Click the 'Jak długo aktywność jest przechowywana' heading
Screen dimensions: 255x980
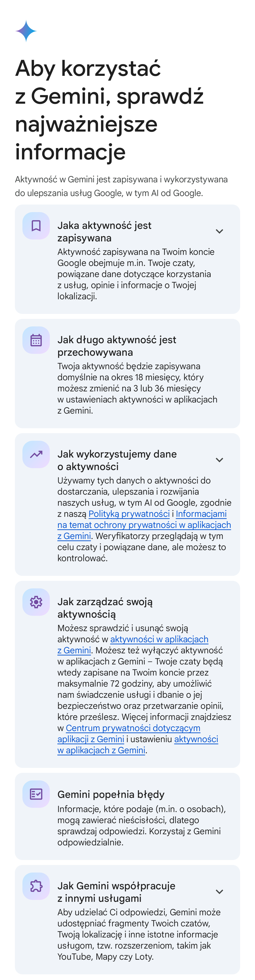pos(117,346)
